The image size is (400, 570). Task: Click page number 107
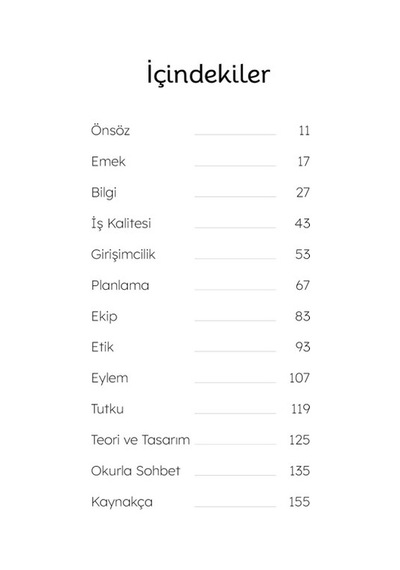tap(300, 378)
